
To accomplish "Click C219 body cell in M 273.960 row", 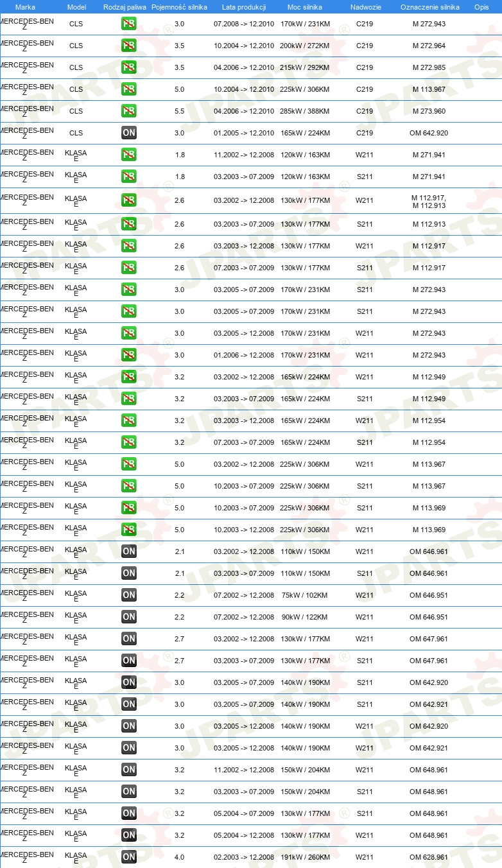I will (x=365, y=111).
